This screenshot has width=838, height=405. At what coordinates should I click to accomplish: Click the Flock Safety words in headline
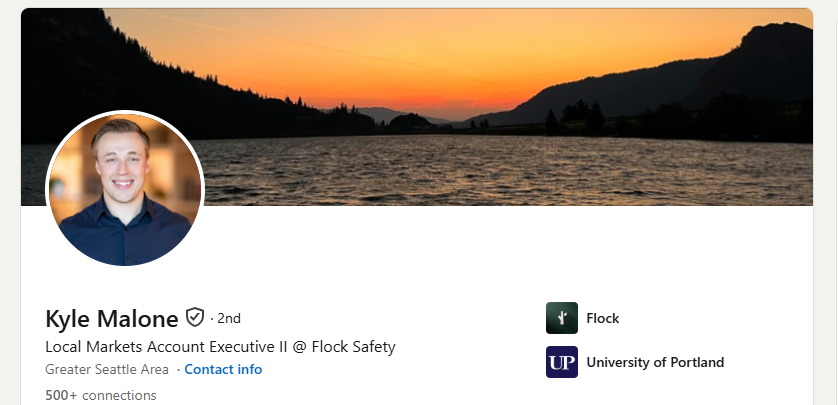(354, 347)
